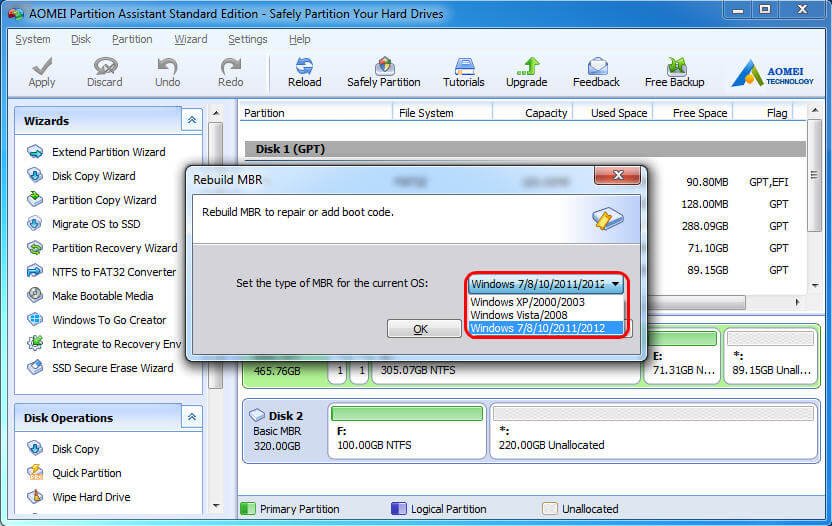Choose Windows Vista/2008 from the list
This screenshot has height=526, width=832.
point(545,315)
